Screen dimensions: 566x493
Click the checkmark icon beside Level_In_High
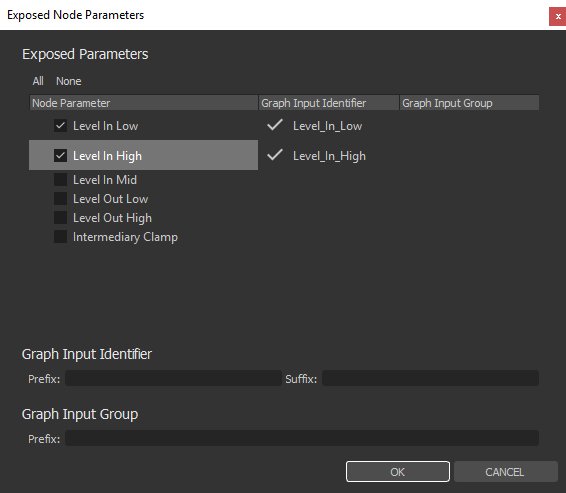pyautogui.click(x=275, y=155)
